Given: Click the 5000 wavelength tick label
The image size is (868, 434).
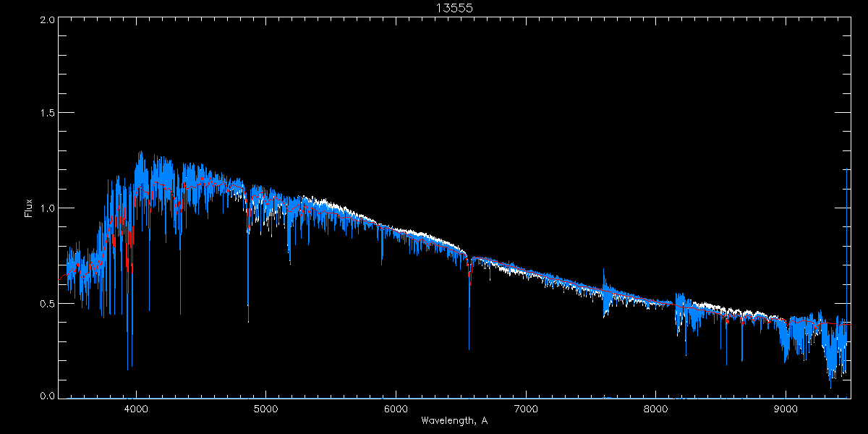Looking at the screenshot, I should (x=265, y=408).
